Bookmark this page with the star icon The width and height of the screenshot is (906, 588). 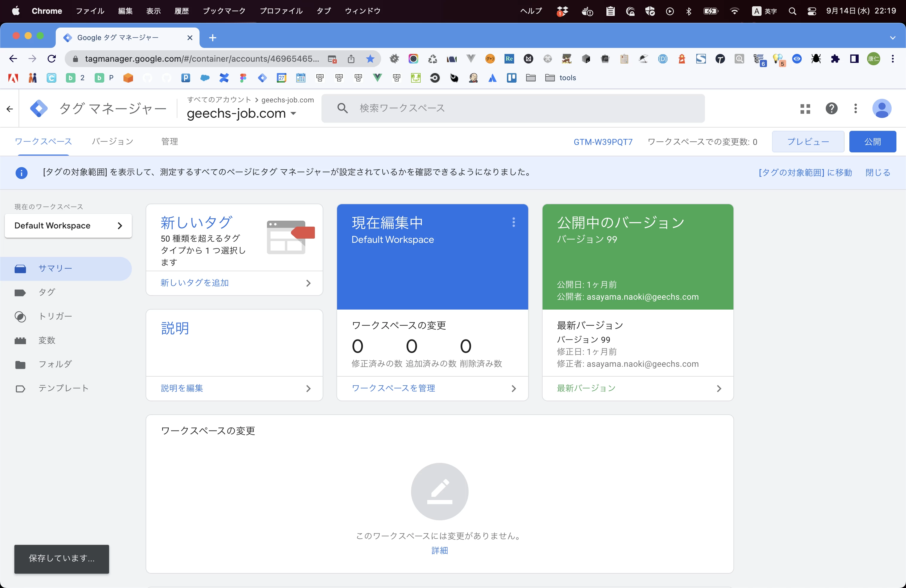[x=370, y=59]
